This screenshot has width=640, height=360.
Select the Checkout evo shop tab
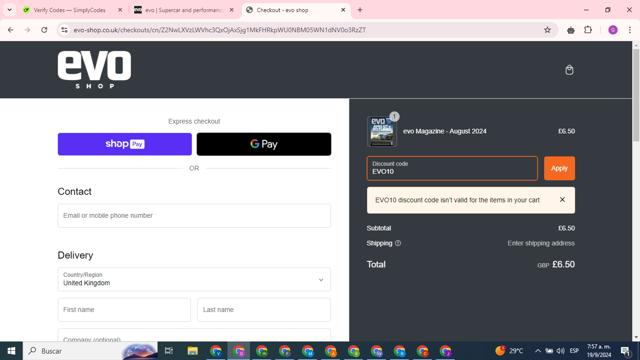[x=282, y=10]
